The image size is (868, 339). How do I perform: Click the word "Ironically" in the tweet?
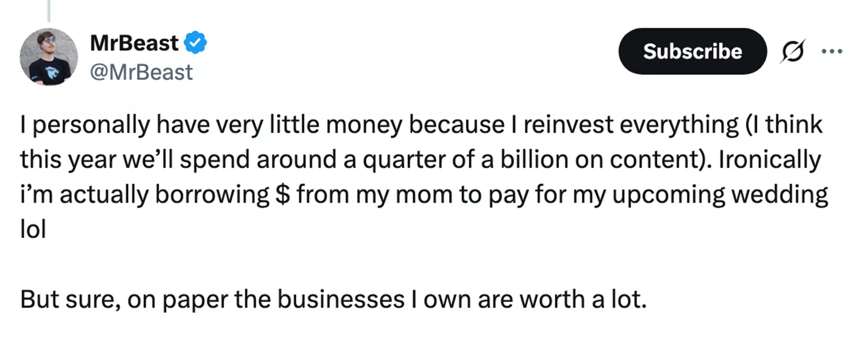coord(768,160)
